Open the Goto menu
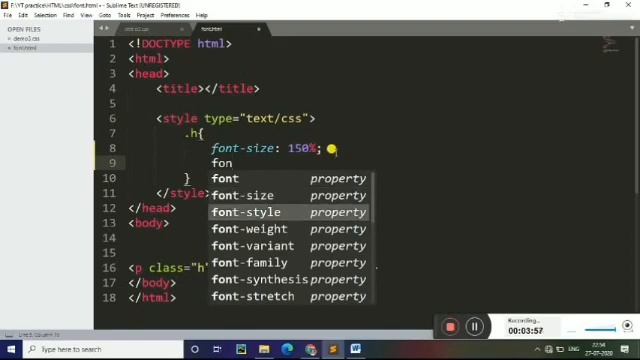 [105, 15]
